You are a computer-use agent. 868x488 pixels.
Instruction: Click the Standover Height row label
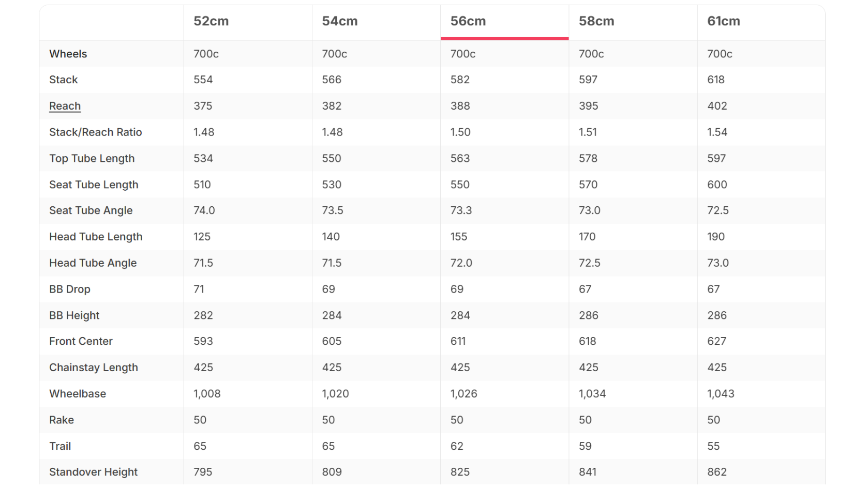click(x=93, y=472)
